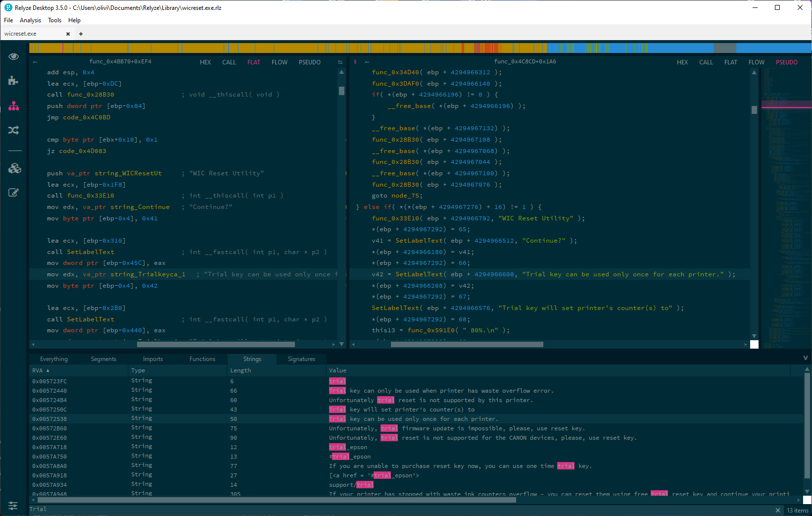Switch right panel to CALL view
812x516 pixels.
tap(706, 62)
